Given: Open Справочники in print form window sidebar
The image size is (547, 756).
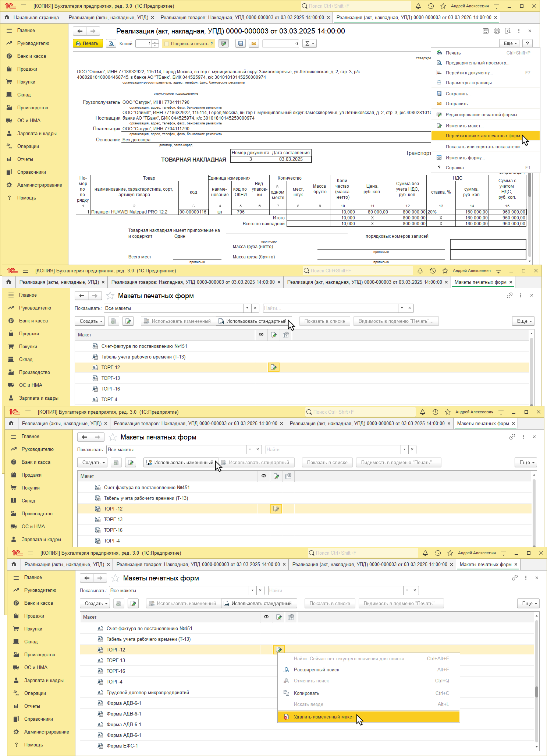Looking at the screenshot, I should coord(31,172).
